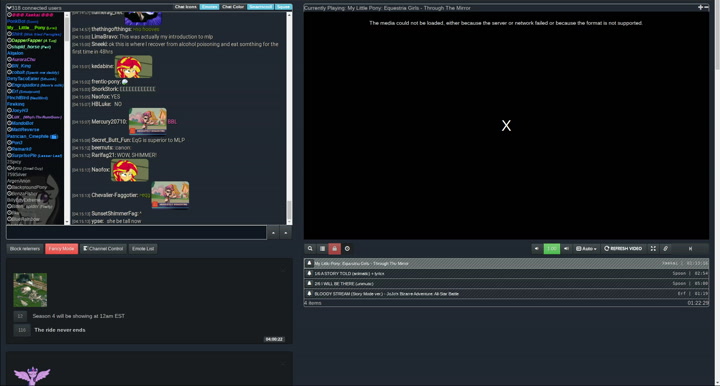
Task: Expand video panel with plus icon
Action: tap(700, 7)
